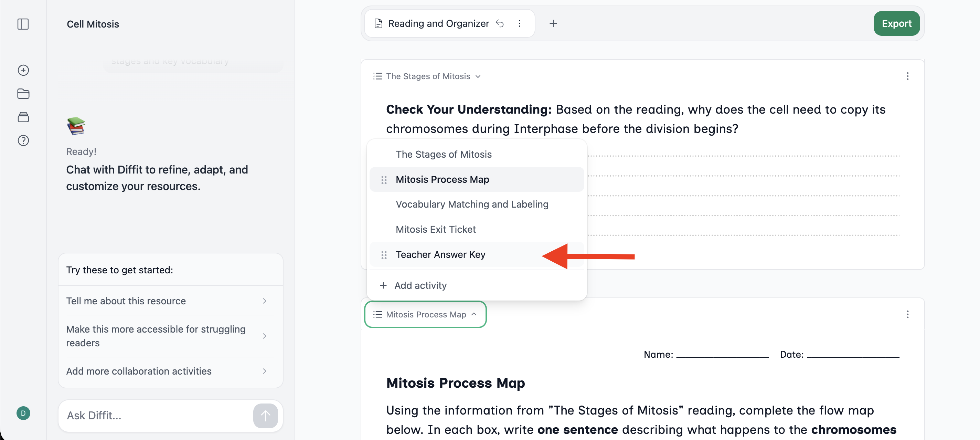Open the help question mark icon
980x440 pixels.
tap(23, 140)
